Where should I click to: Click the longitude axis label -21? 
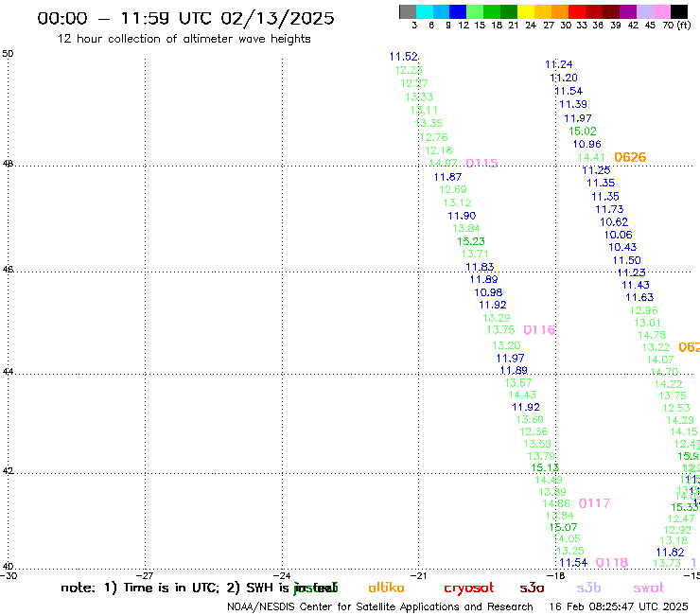(x=419, y=575)
